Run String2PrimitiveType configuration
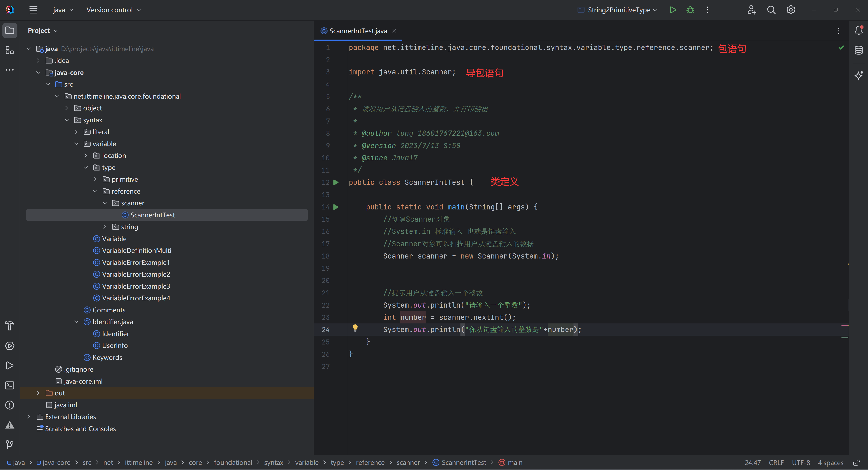 [x=672, y=10]
